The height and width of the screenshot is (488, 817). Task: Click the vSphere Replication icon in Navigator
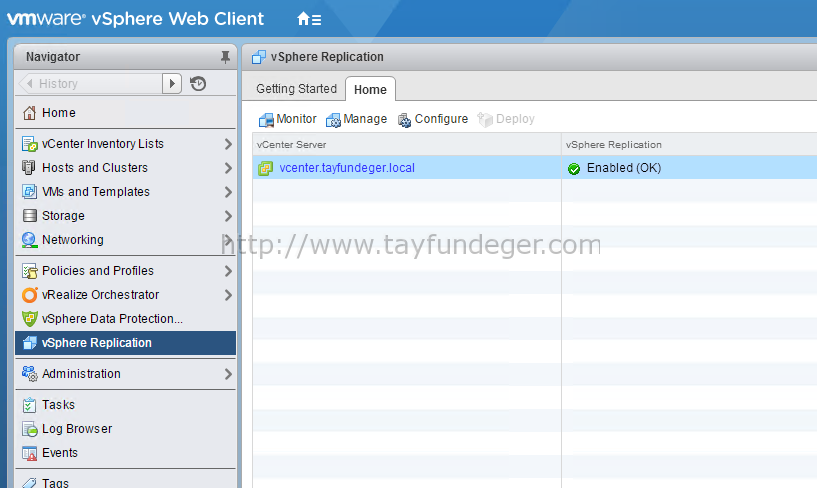(30, 343)
